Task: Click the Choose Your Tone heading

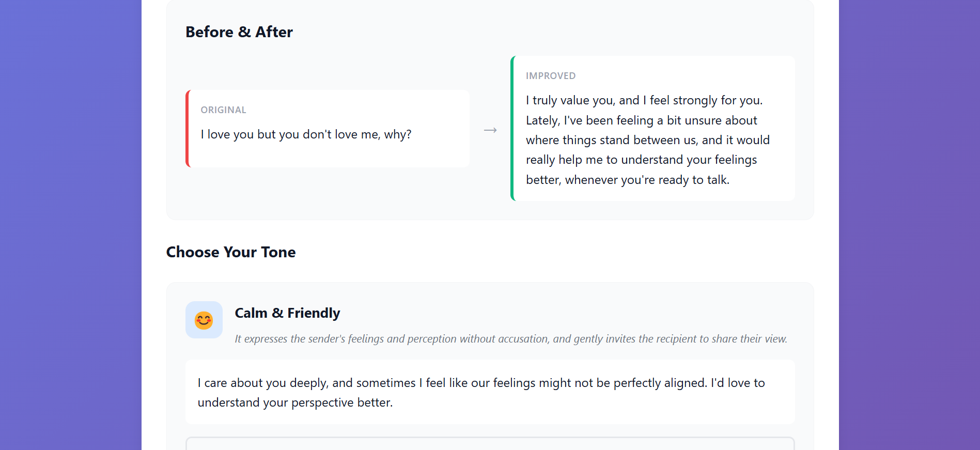Action: [x=231, y=252]
